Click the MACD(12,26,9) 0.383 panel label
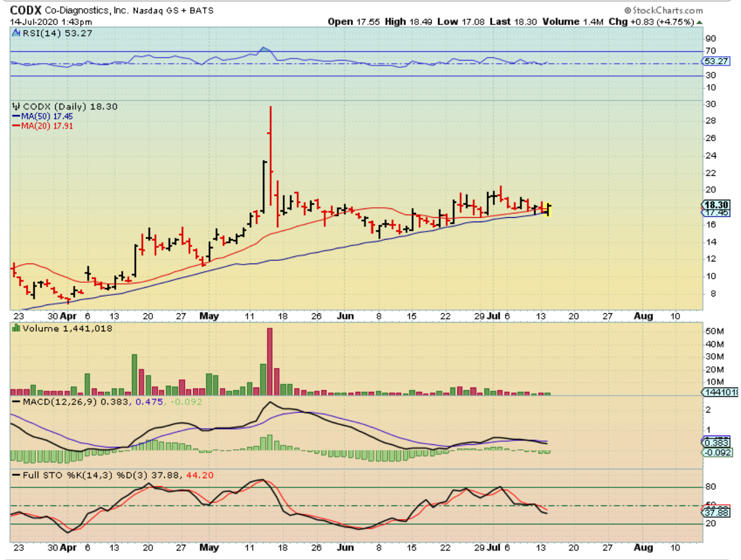 [x=76, y=402]
